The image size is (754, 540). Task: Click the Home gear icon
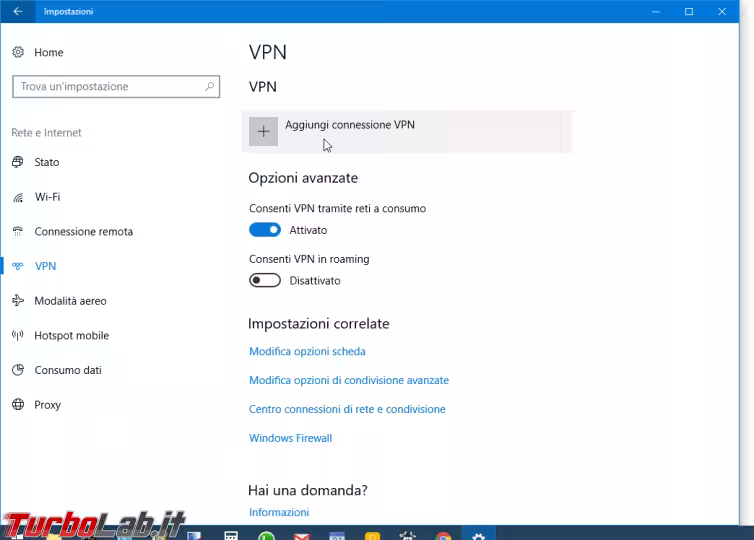coord(18,52)
